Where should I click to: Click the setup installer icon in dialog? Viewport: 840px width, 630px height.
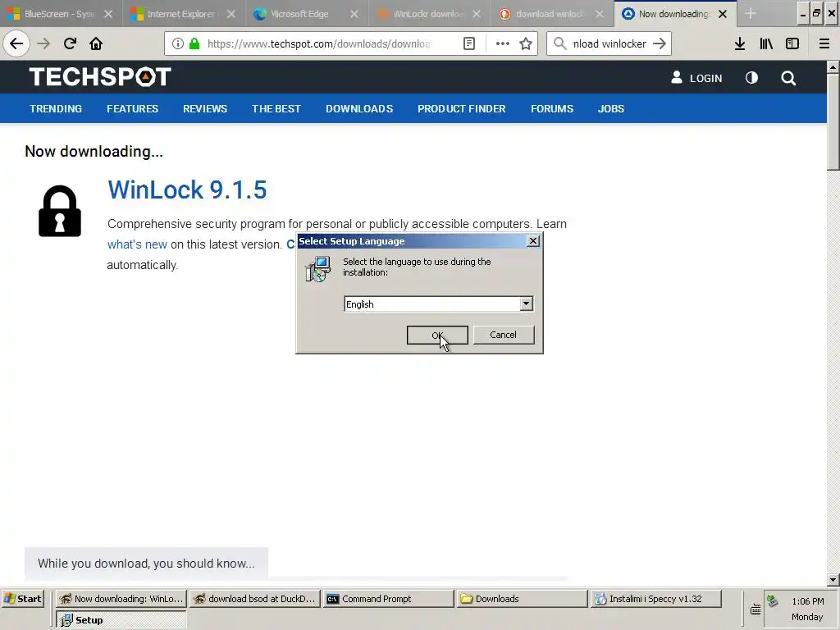click(317, 269)
